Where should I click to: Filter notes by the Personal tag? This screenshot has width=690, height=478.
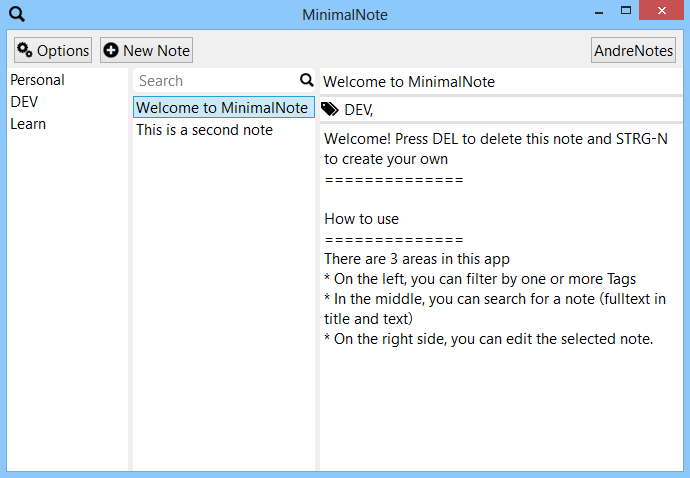pyautogui.click(x=37, y=80)
